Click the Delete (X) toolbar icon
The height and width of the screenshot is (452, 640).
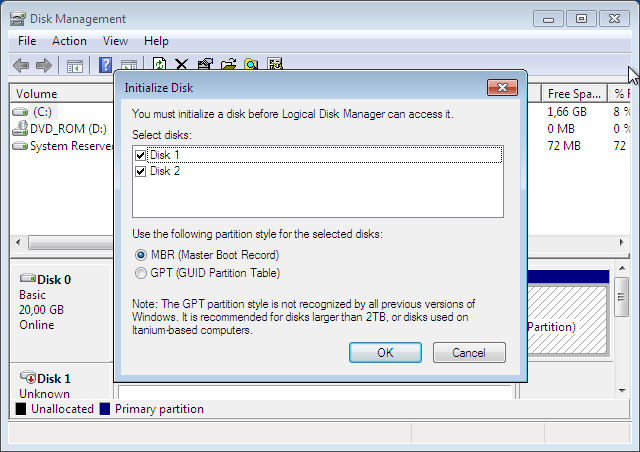pos(182,65)
